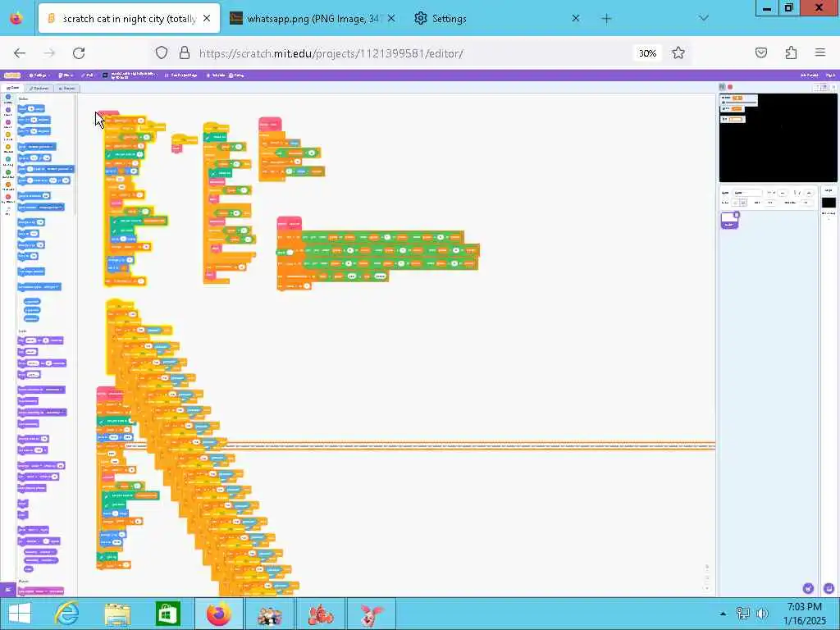Reload the current page in Firefox
The width and height of the screenshot is (840, 630).
[79, 53]
